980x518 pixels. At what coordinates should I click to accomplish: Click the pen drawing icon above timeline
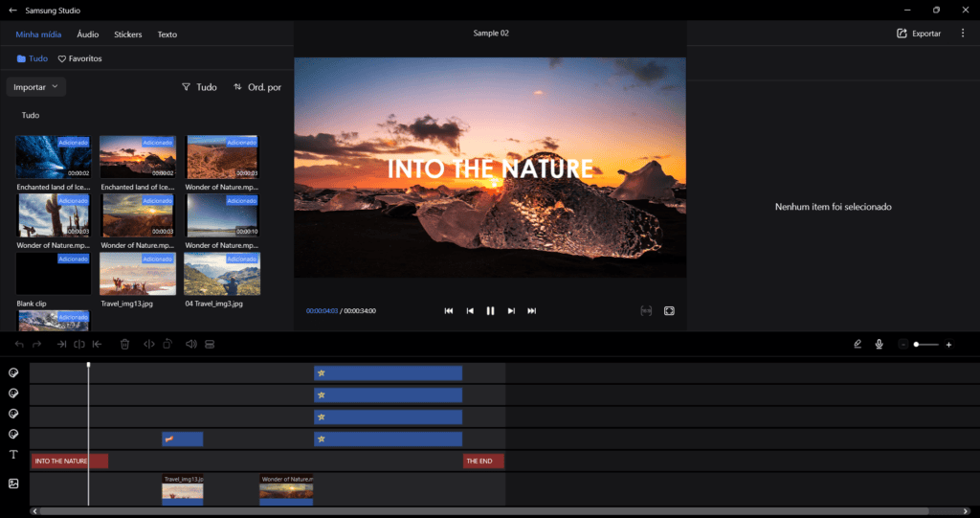[x=857, y=344]
